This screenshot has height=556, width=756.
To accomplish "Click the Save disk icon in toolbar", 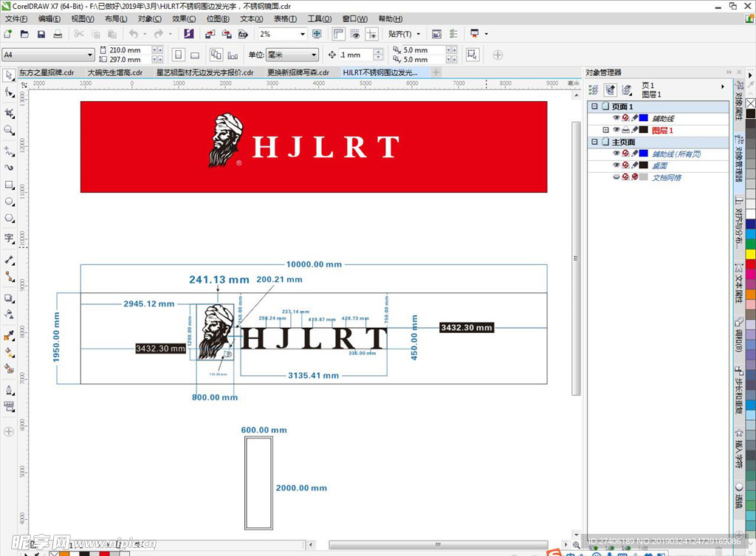I will 41,34.
